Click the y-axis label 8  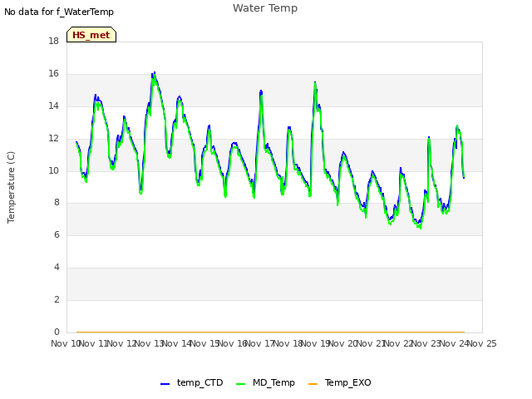57,203
